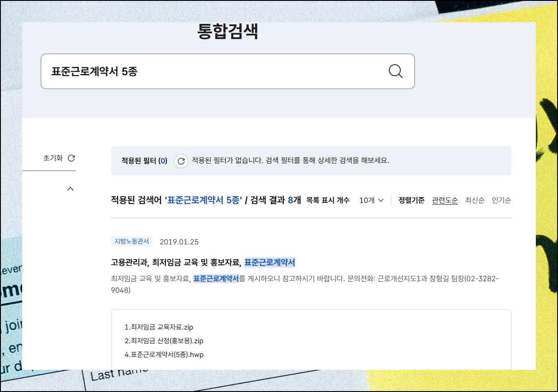558x392 pixels.
Task: Open result titled 고용관리과, 최저임금 교육 및 홍보자료
Action: [x=203, y=262]
